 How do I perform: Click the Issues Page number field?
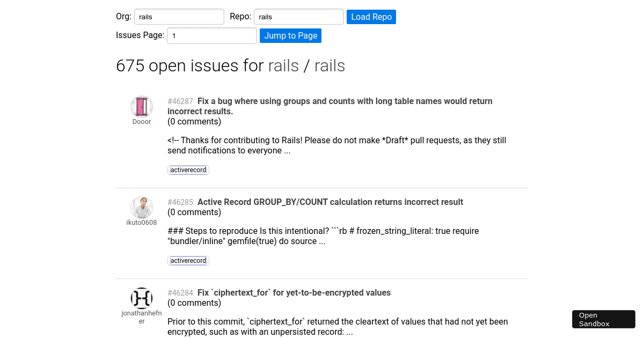pyautogui.click(x=211, y=35)
